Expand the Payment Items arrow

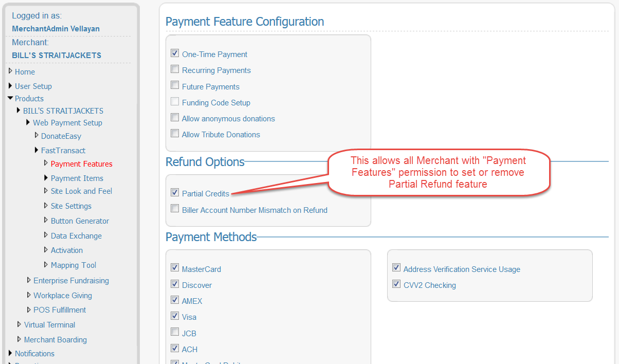coord(46,178)
